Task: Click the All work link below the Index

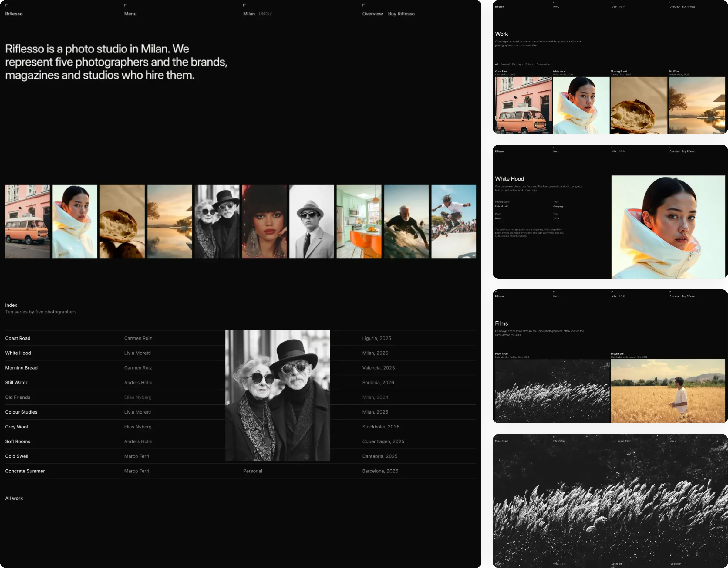Action: (14, 498)
